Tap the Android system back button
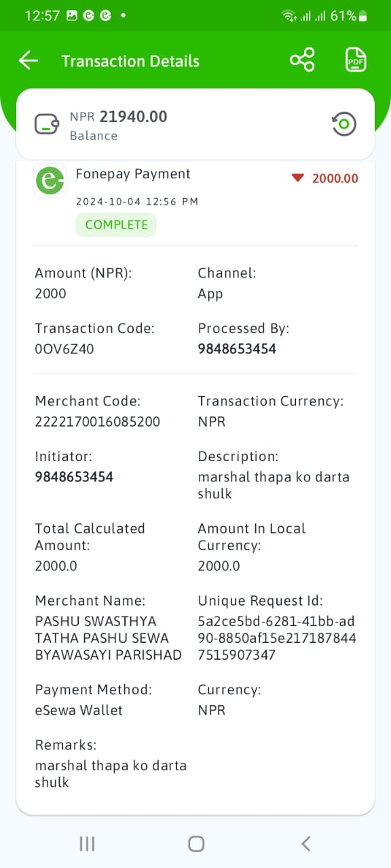Screen dimensions: 391x868 click(x=305, y=844)
